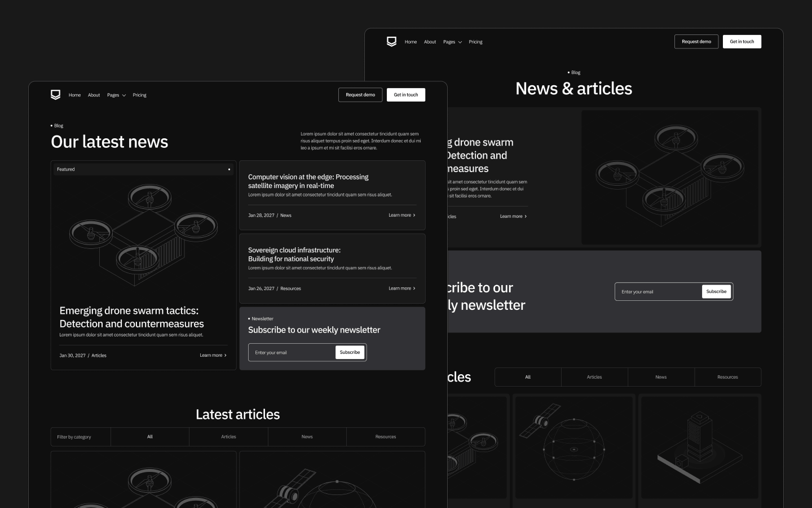This screenshot has width=812, height=508.
Task: Click the Enter your email field
Action: (x=288, y=352)
